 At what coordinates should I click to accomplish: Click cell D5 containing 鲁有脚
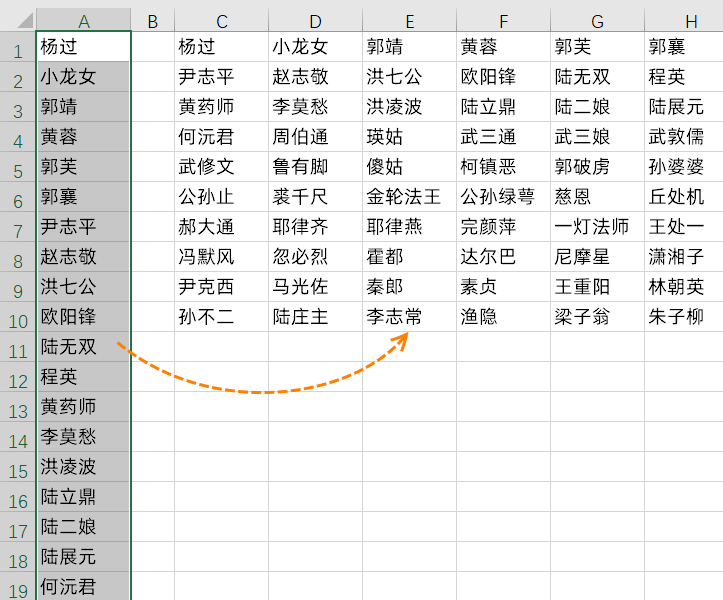(x=316, y=166)
